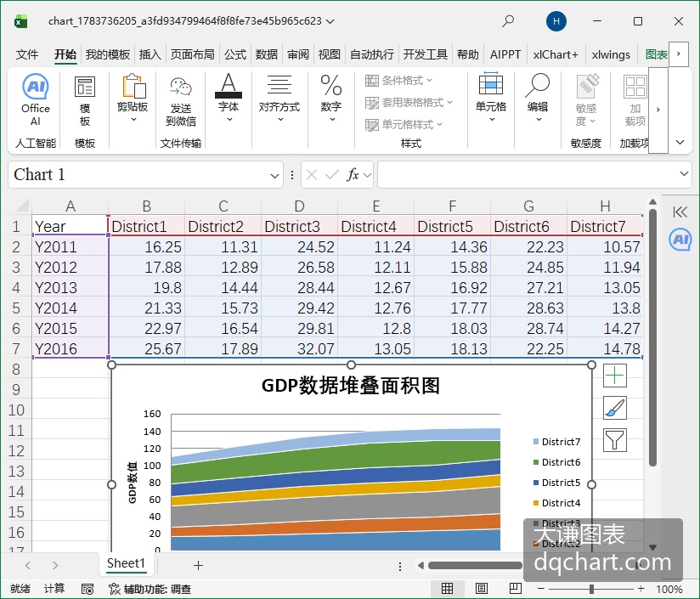This screenshot has height=599, width=700.
Task: Open the My Templates (我的模板) tab
Action: click(108, 54)
